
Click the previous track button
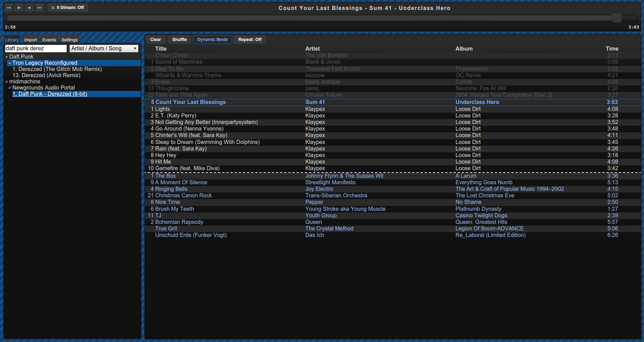pos(9,8)
